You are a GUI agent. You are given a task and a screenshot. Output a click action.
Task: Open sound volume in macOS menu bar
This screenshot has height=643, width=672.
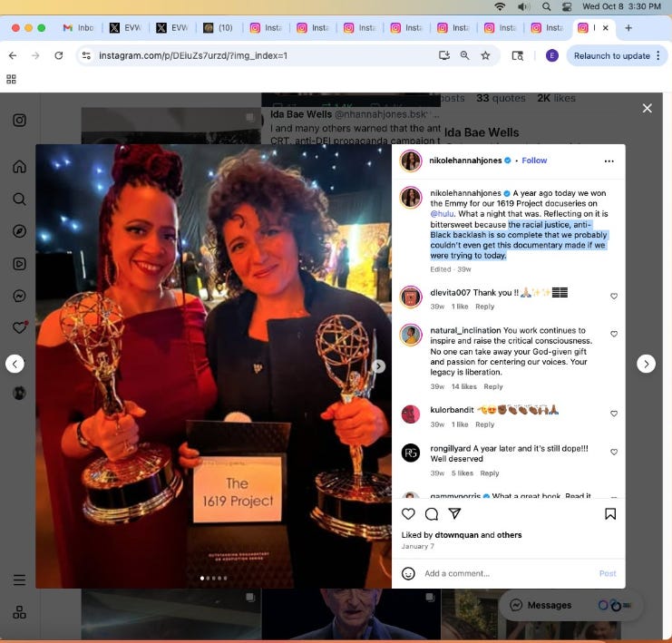coord(523,6)
